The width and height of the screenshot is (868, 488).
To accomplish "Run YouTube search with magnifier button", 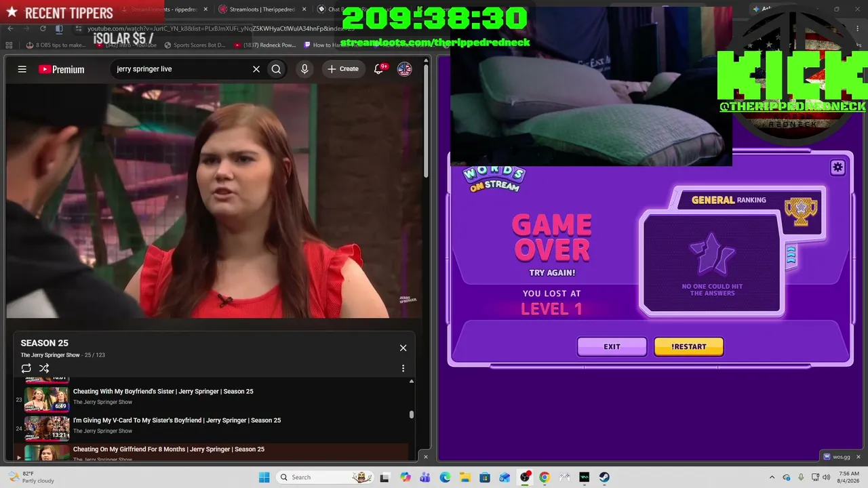I will (x=276, y=69).
